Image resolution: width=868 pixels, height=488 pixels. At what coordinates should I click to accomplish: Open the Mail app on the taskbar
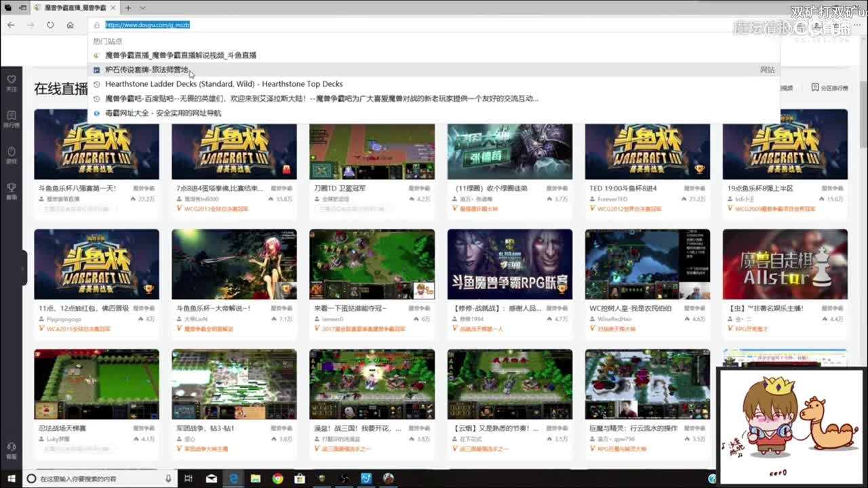[x=212, y=479]
